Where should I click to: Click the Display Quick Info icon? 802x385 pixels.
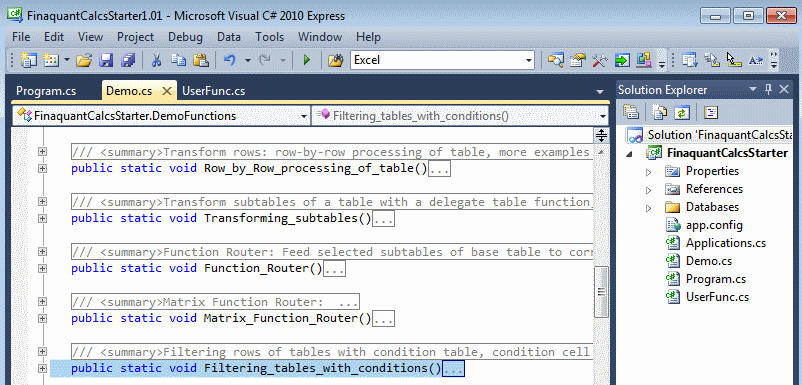click(x=734, y=60)
